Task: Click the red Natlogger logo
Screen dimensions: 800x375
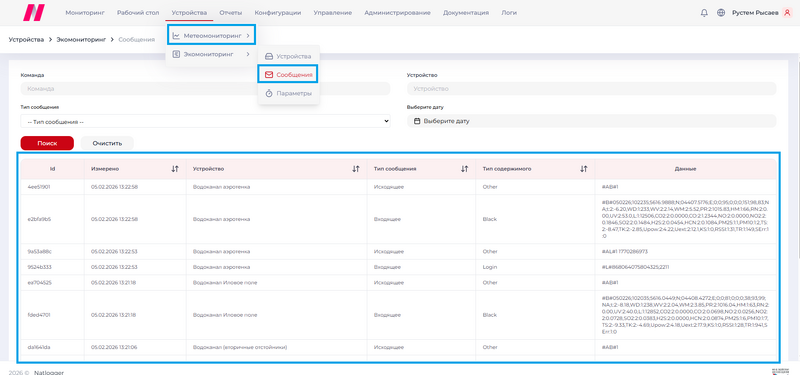Action: click(x=34, y=12)
